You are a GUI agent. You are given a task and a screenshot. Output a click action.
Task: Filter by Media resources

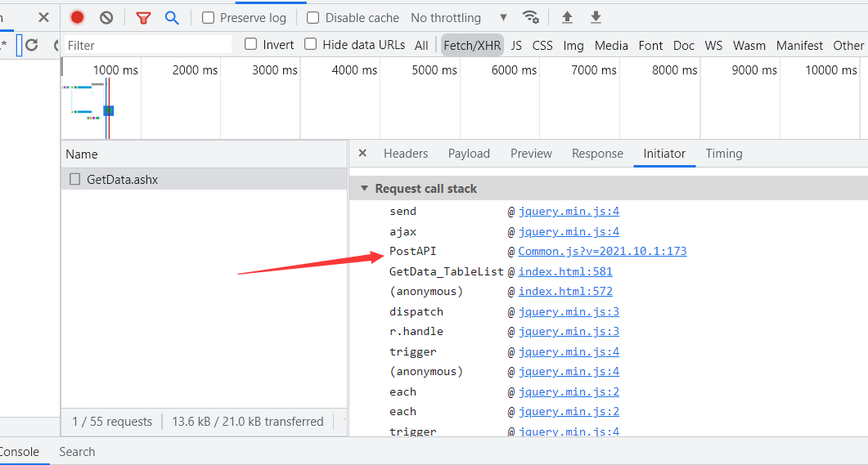[611, 45]
